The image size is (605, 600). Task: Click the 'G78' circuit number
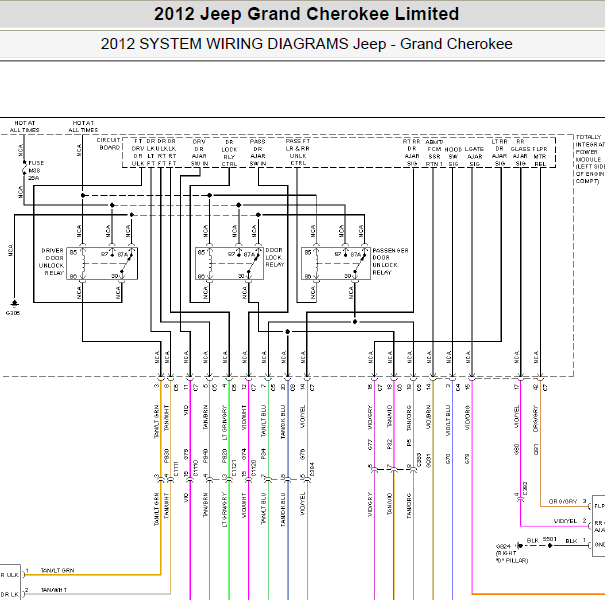[467, 459]
